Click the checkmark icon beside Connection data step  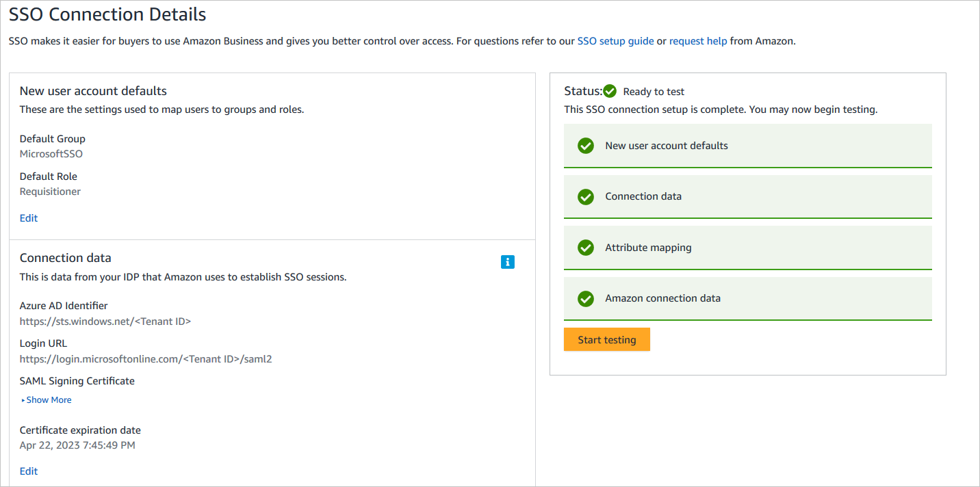[x=586, y=196]
